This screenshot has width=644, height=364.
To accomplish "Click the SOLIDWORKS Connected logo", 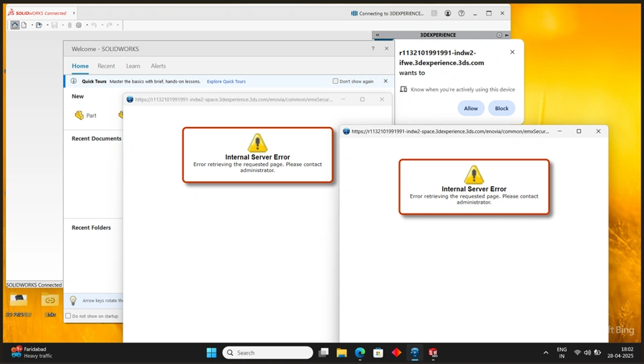I will point(37,13).
